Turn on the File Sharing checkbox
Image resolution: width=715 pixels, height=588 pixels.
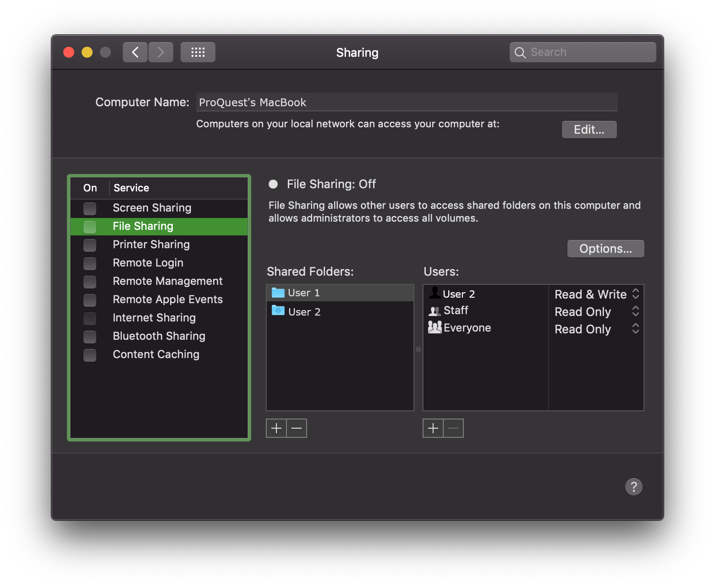pos(90,227)
